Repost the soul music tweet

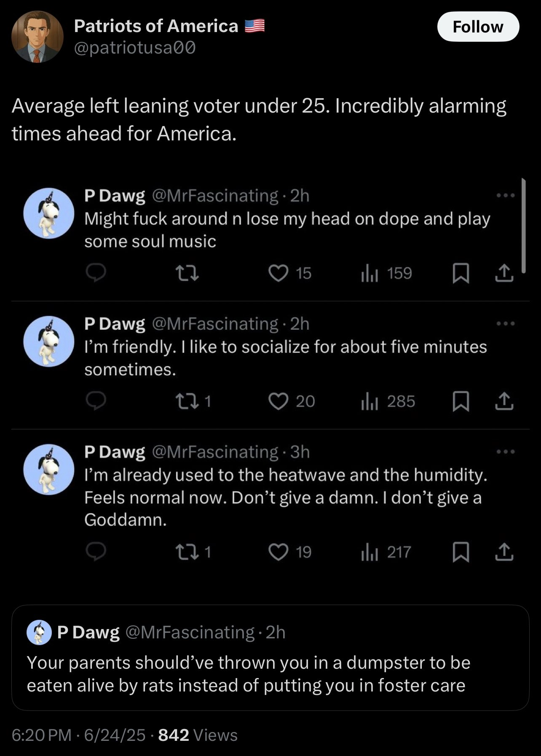(x=187, y=273)
